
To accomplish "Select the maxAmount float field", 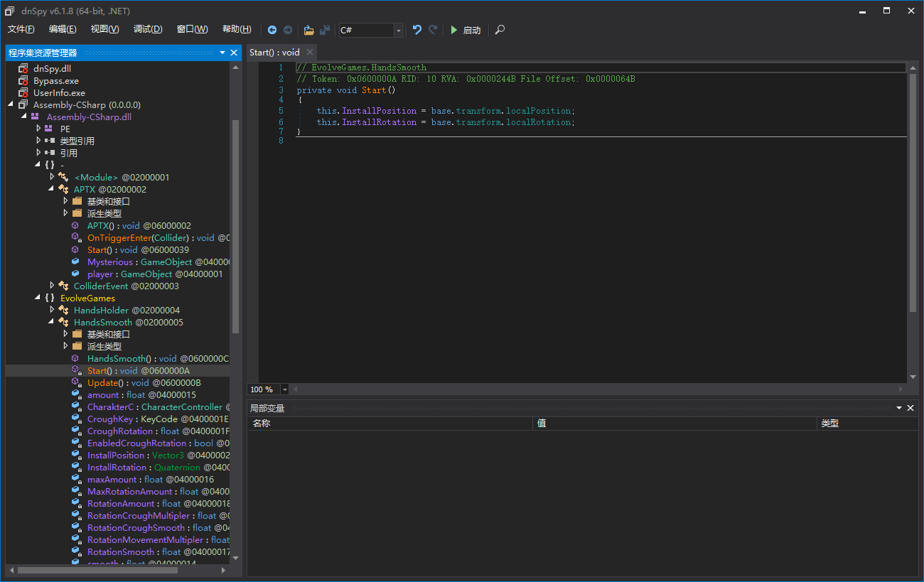I will [151, 479].
